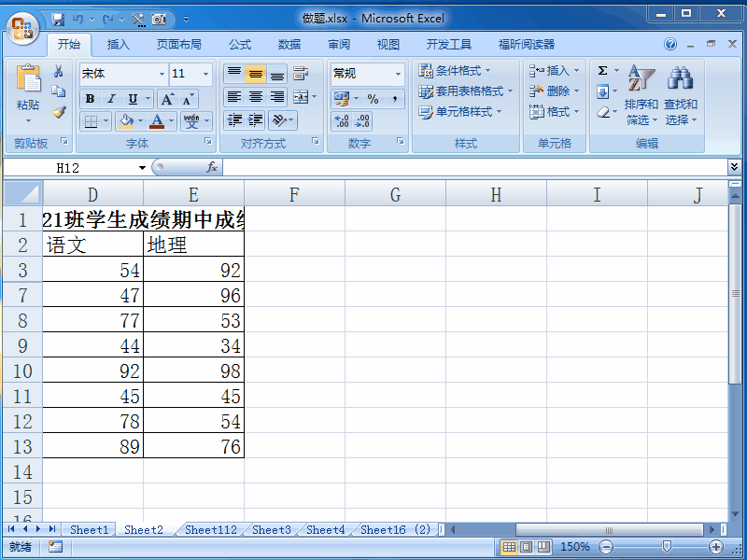Click the Percent Style % icon
This screenshot has height=560, width=747.
point(371,96)
